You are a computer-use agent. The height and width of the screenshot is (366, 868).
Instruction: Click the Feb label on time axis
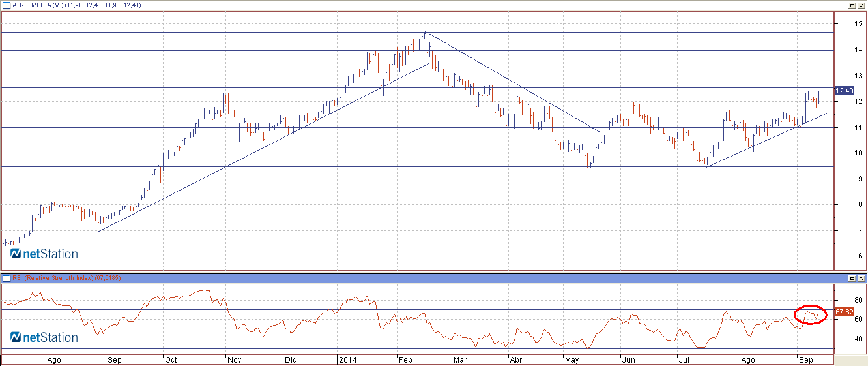(405, 359)
